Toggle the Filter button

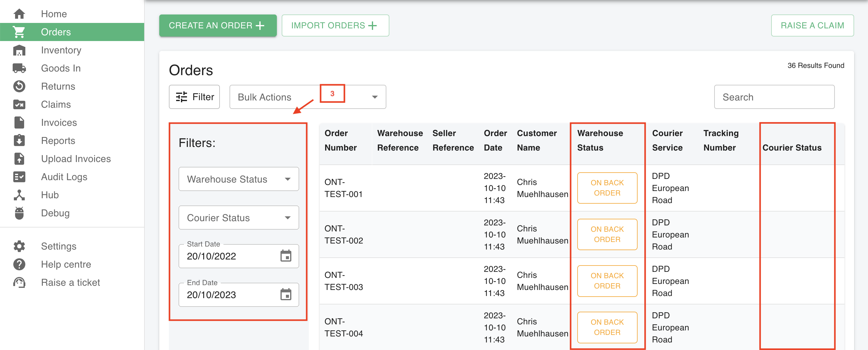pos(194,97)
